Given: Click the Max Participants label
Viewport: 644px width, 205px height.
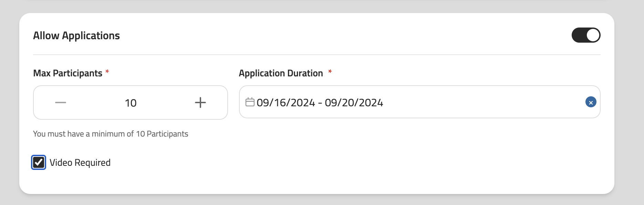Looking at the screenshot, I should point(68,73).
